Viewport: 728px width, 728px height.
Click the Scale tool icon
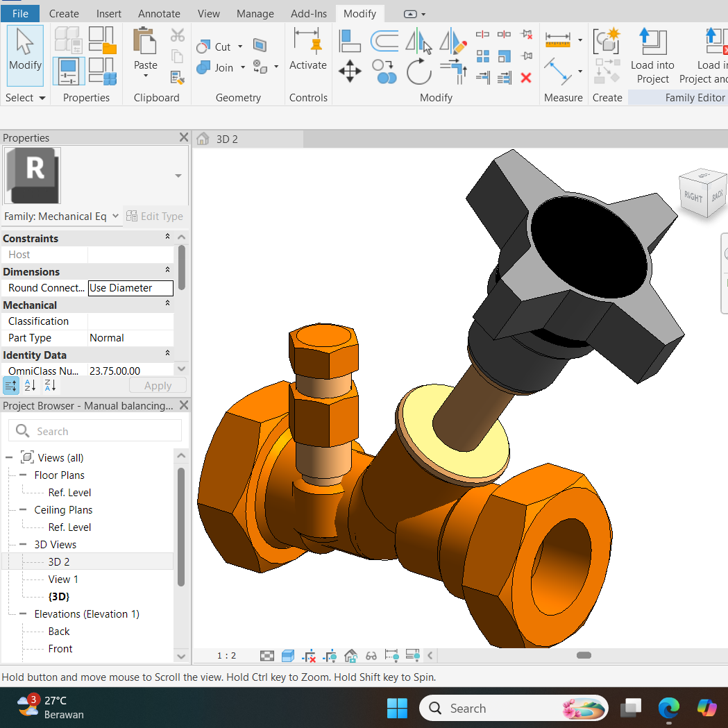505,56
